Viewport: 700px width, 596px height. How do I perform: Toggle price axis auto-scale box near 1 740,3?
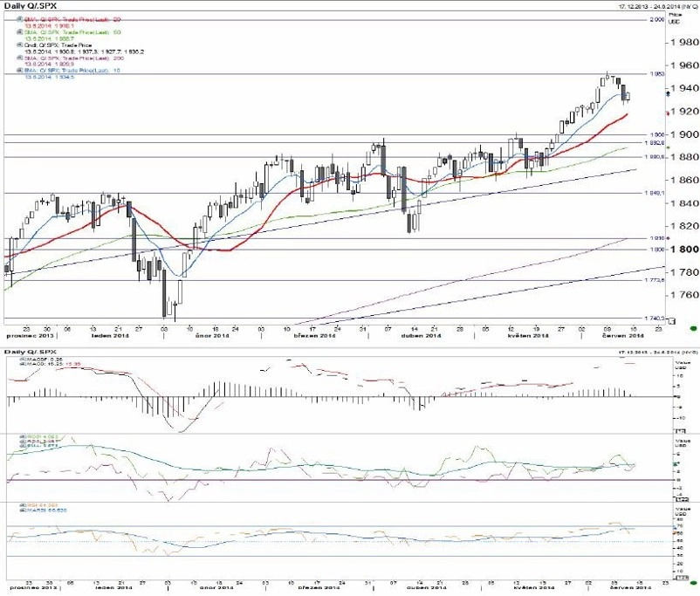(672, 320)
